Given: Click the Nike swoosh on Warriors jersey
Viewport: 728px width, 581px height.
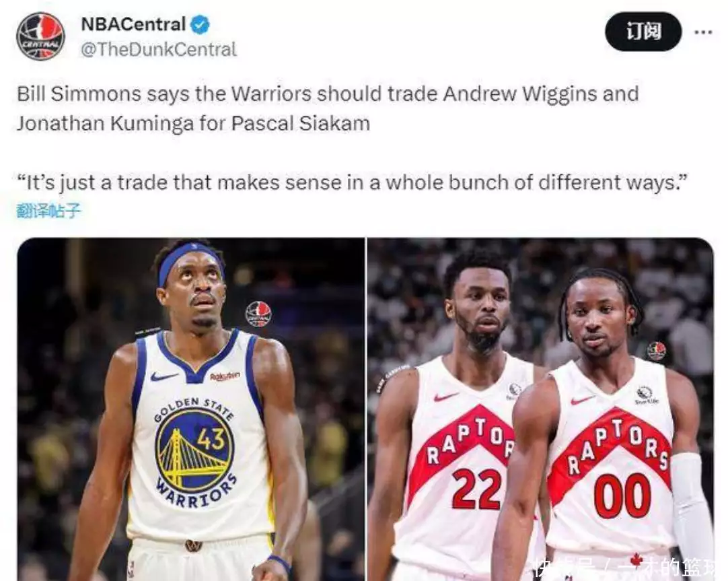Looking at the screenshot, I should click(164, 376).
